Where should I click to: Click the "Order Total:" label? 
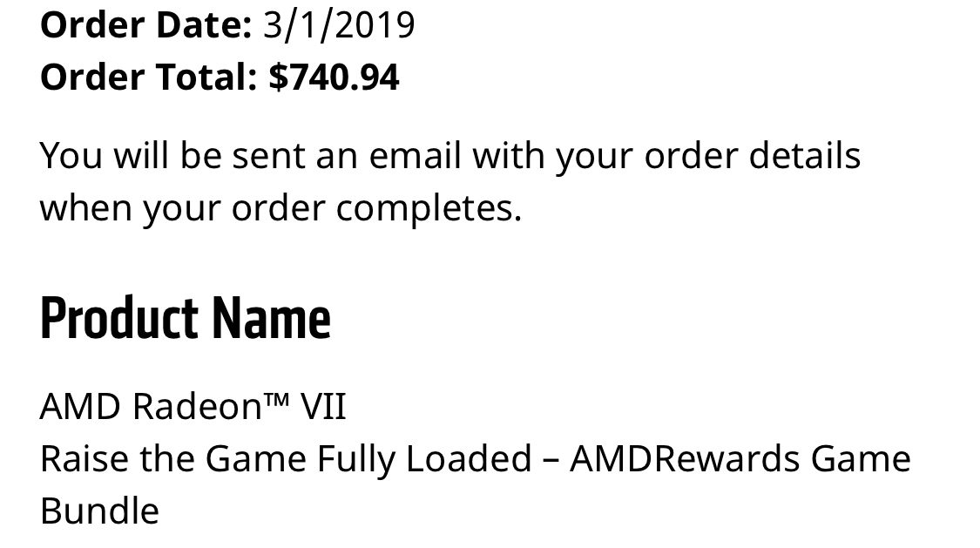point(149,77)
